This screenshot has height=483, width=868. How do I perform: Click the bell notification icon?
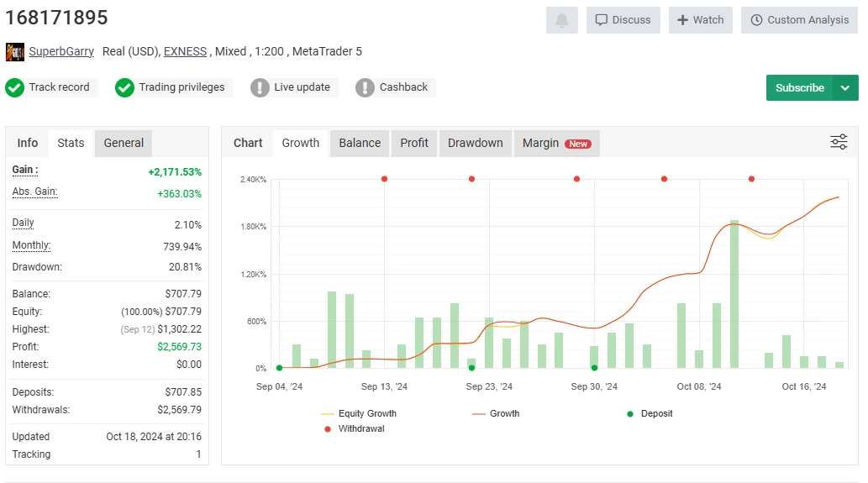coord(561,20)
